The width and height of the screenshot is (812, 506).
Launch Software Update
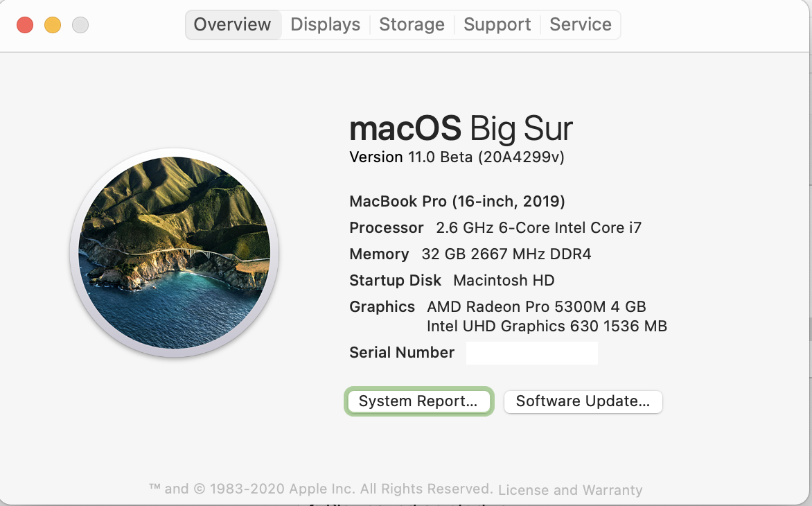pos(583,401)
